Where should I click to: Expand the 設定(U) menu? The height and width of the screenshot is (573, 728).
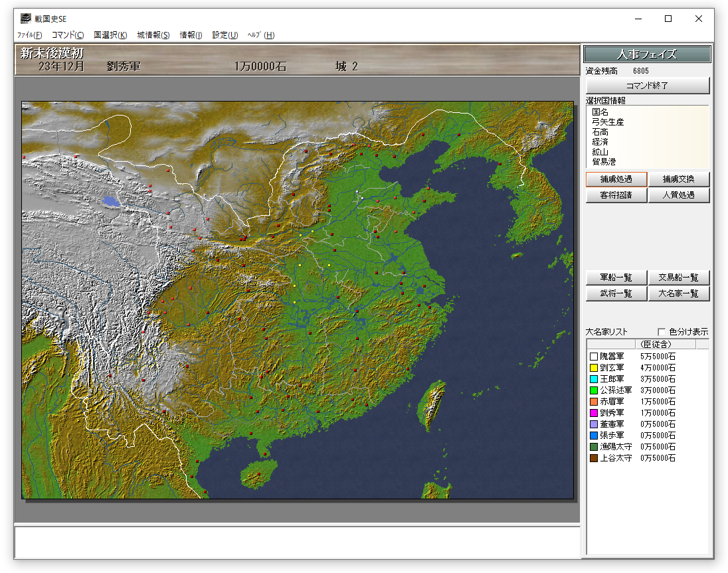point(225,35)
